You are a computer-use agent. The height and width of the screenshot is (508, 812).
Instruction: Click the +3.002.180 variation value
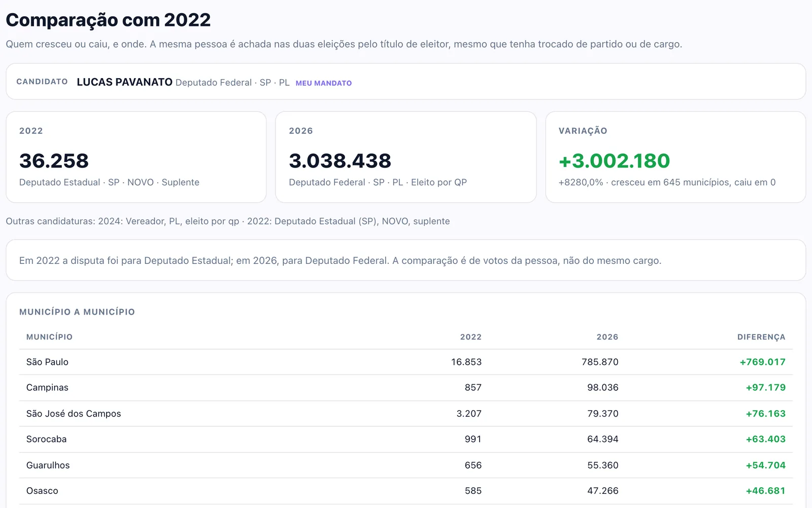tap(614, 161)
